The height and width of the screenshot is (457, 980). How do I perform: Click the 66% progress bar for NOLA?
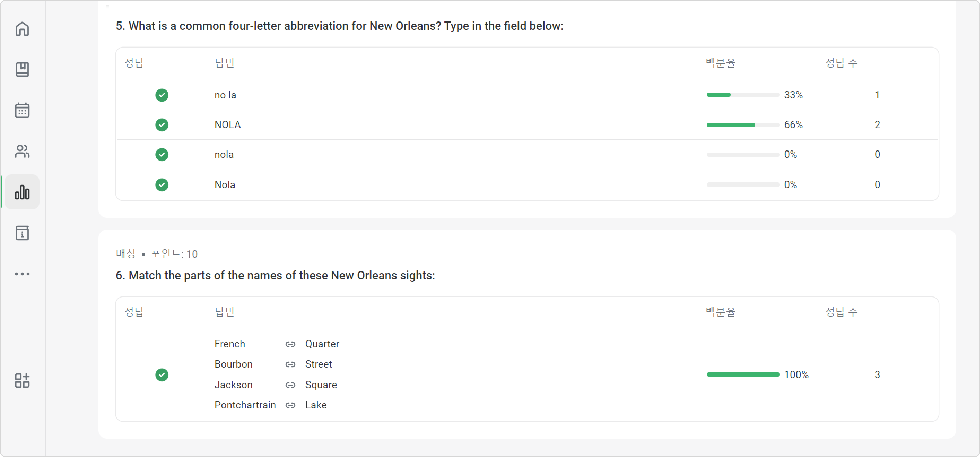pyautogui.click(x=743, y=125)
